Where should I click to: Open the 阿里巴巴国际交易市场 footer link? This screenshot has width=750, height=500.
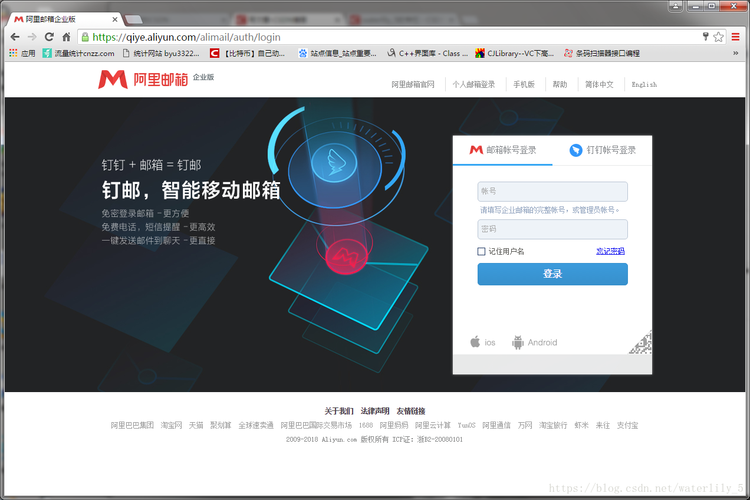(316, 425)
